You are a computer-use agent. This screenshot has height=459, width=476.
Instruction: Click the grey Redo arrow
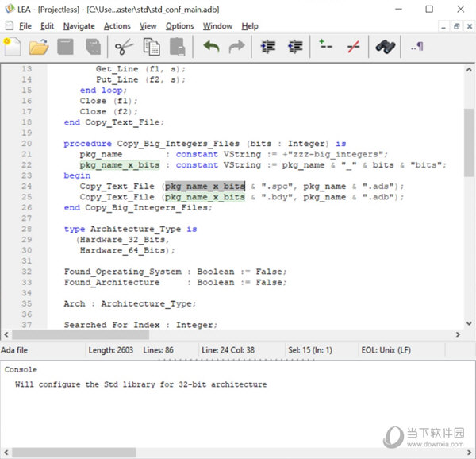236,47
